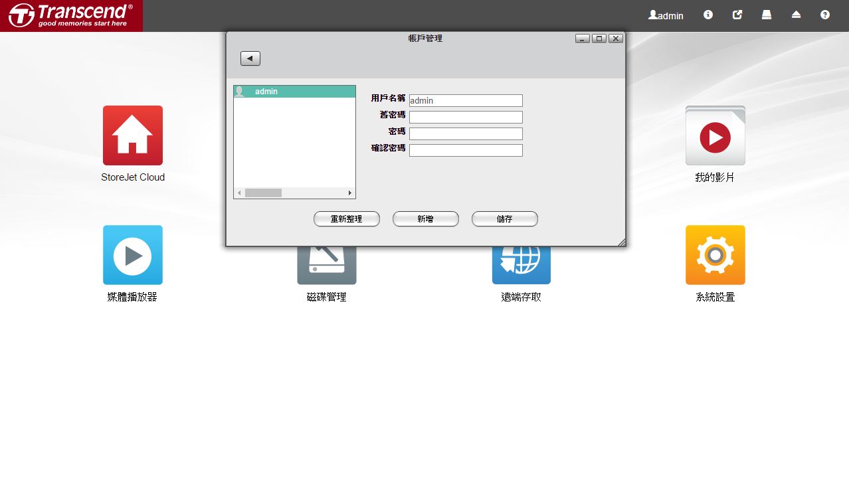Maximize the 帳戶管理 dialog
The image size is (849, 504).
coord(599,39)
